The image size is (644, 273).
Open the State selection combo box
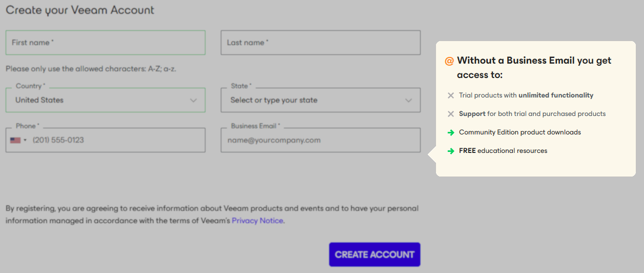coord(321,100)
